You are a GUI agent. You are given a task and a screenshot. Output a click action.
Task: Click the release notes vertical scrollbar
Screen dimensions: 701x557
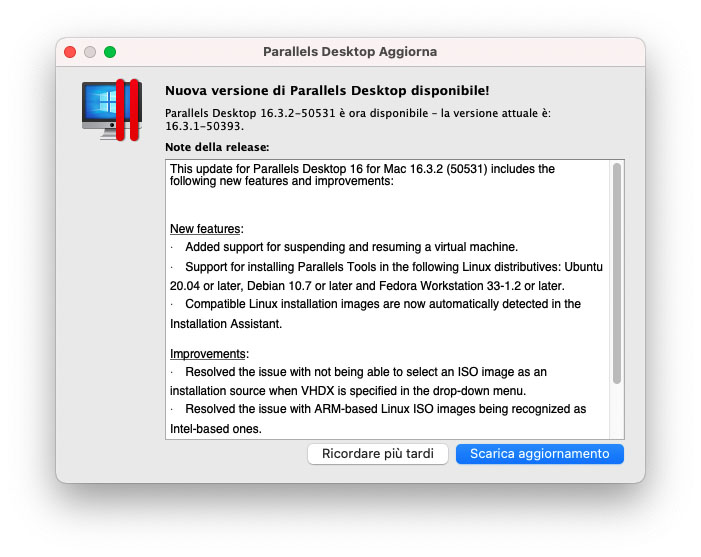click(x=617, y=274)
